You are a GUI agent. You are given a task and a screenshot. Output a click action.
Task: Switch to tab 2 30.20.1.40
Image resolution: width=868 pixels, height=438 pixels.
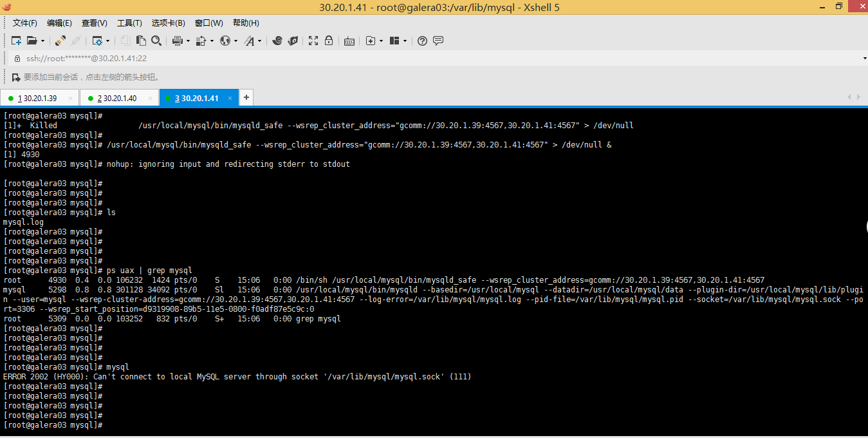(118, 98)
